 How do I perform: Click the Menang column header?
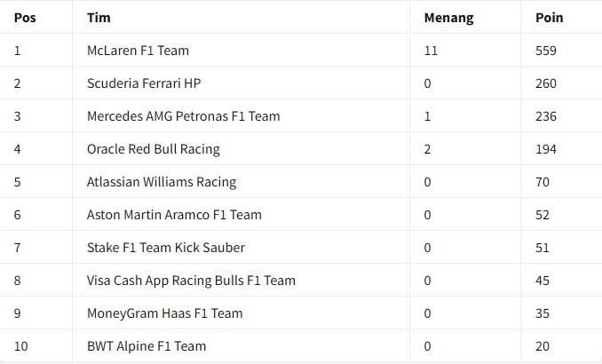tap(448, 18)
